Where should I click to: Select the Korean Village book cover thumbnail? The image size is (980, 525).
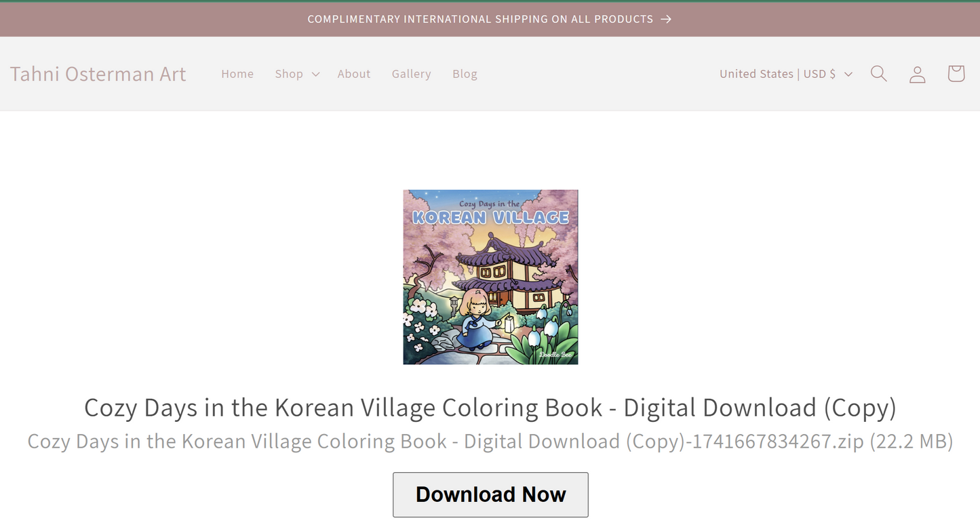[490, 277]
